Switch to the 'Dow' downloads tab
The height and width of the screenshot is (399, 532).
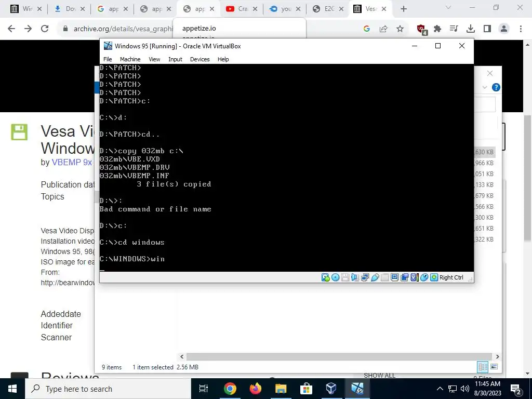tap(65, 9)
